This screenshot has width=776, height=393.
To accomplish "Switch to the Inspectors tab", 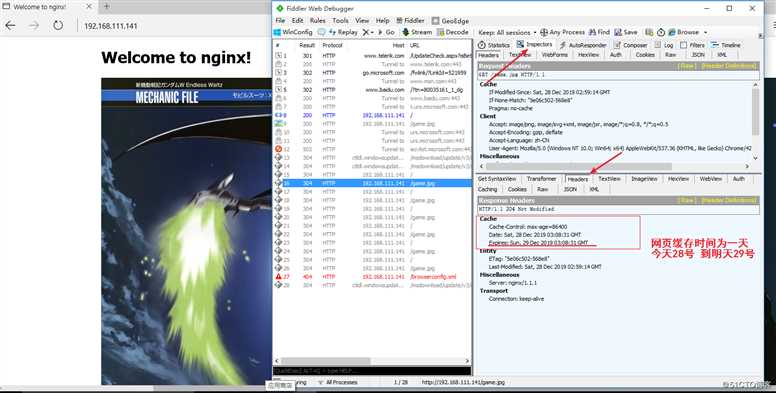I will pyautogui.click(x=534, y=45).
